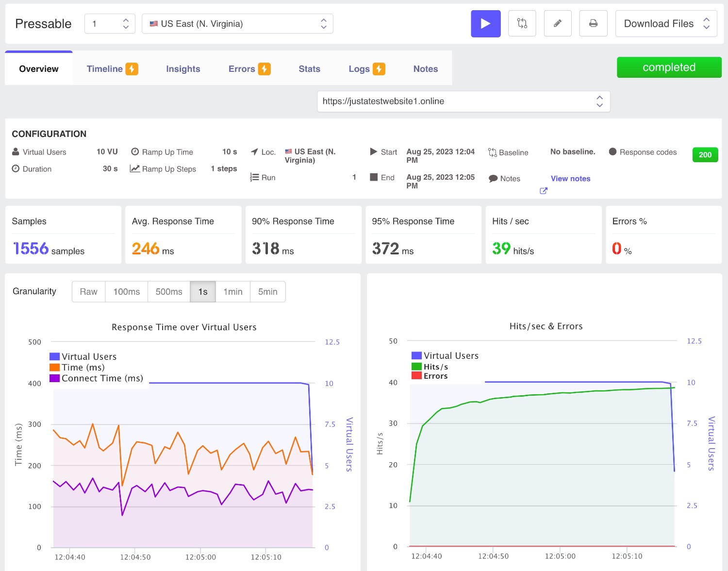
Task: Click the lightning badge on Timeline tab
Action: coord(132,69)
